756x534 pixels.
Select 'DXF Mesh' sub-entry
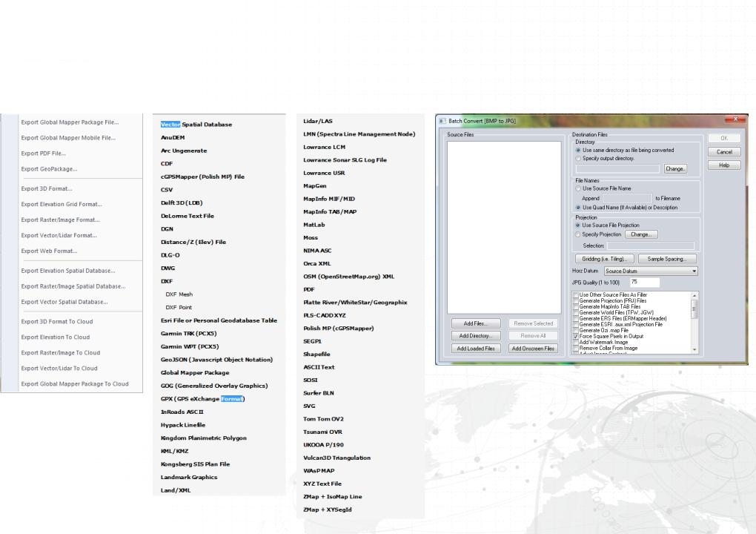coord(179,294)
